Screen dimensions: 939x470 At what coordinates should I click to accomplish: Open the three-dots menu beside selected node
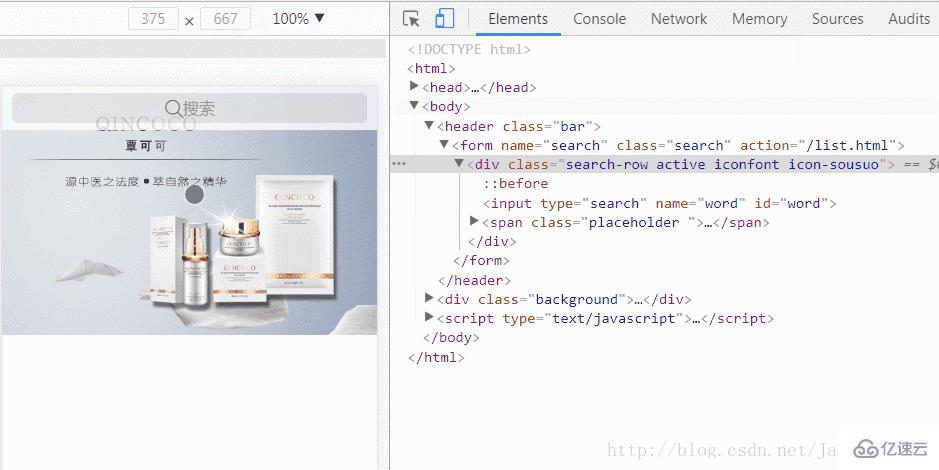(398, 164)
